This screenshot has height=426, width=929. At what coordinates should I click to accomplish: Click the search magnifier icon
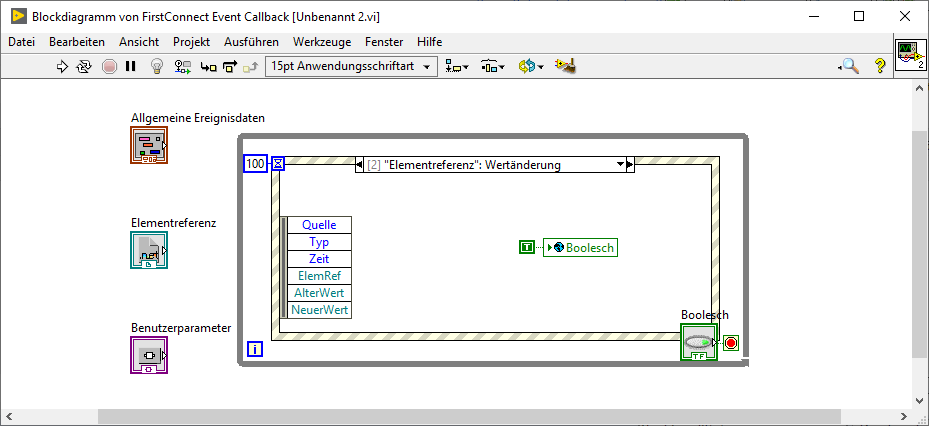[850, 66]
